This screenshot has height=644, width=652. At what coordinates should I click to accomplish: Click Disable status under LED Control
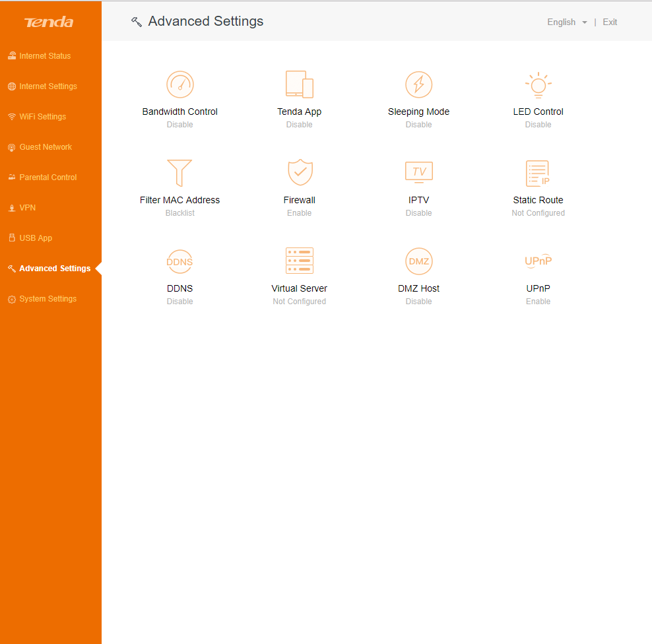(x=538, y=124)
